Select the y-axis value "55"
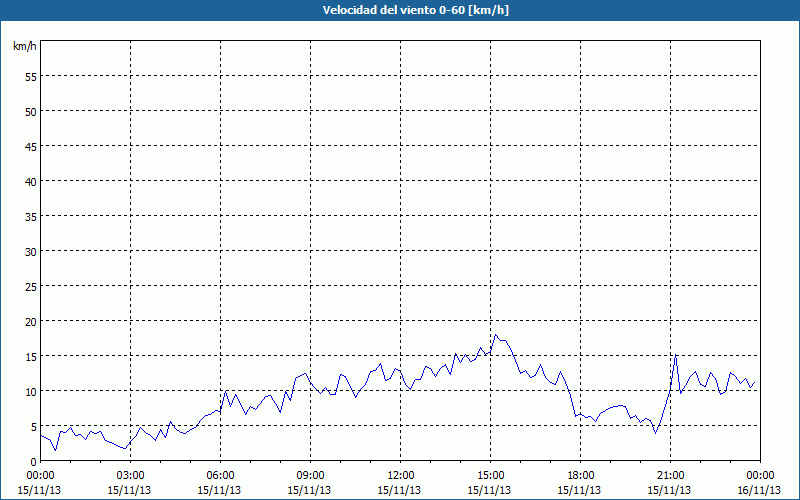 click(31, 77)
